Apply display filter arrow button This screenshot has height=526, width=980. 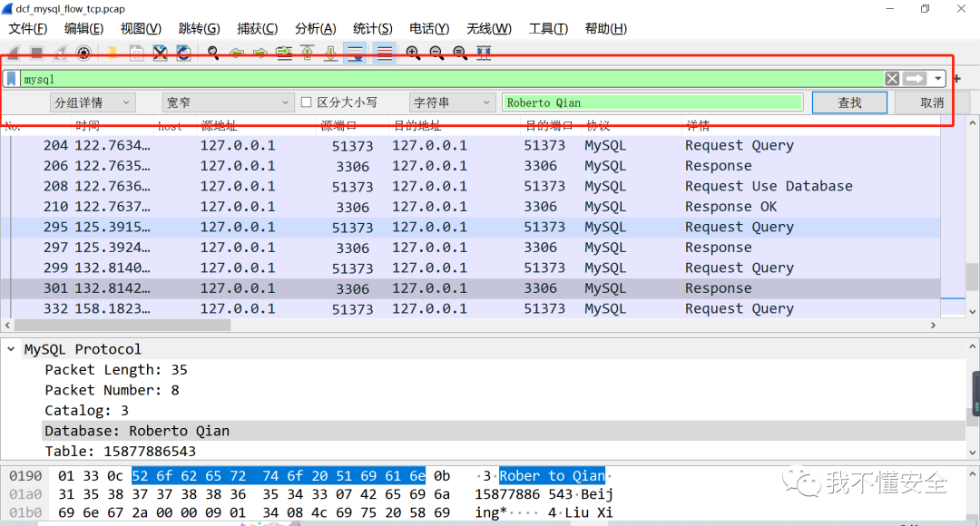915,79
